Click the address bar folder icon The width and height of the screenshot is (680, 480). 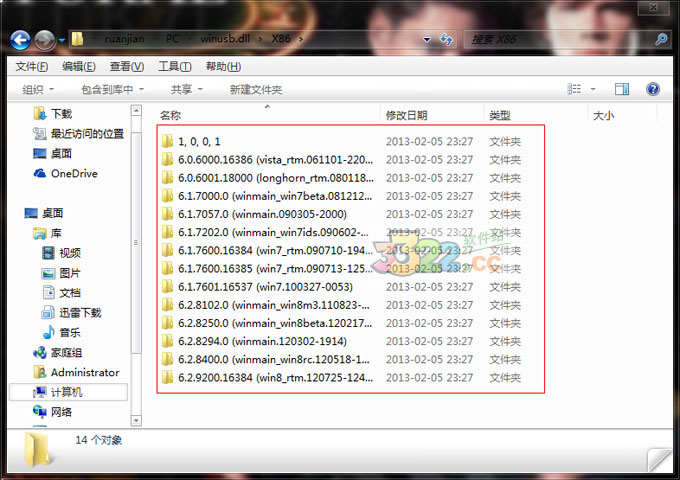(x=77, y=39)
